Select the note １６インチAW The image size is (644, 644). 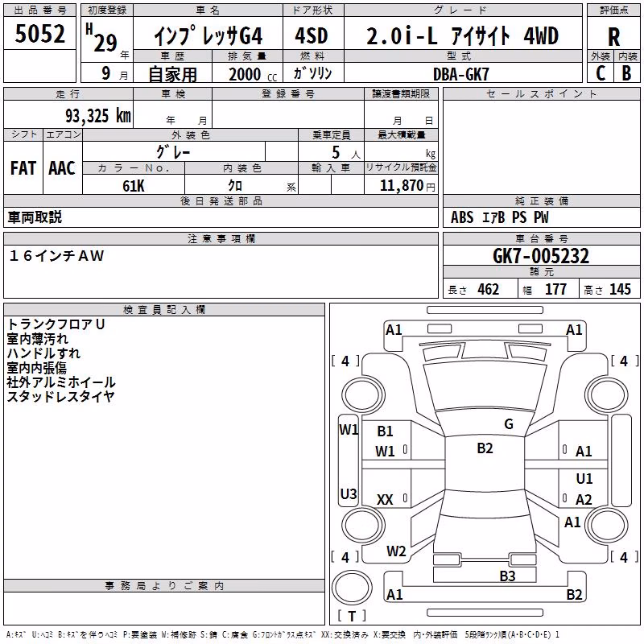(x=56, y=256)
